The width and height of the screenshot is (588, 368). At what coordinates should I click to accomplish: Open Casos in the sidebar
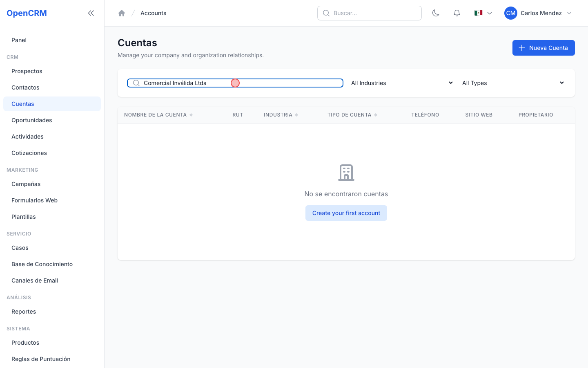pyautogui.click(x=52, y=248)
